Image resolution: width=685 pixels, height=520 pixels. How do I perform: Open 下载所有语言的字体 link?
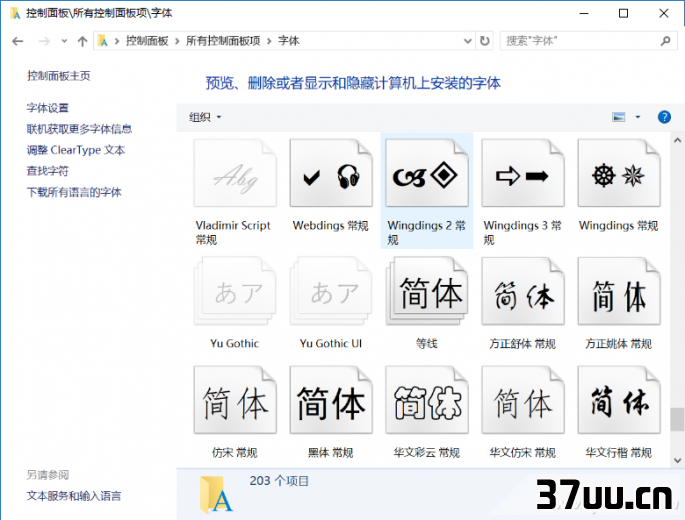pos(74,192)
